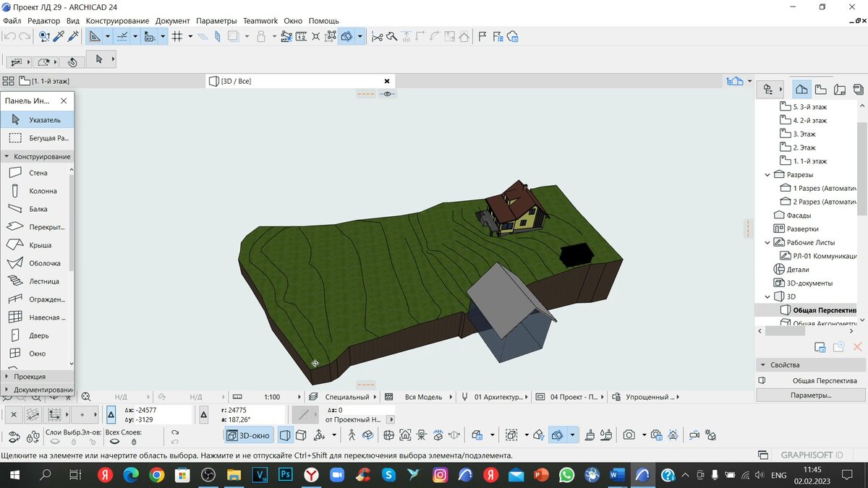Select the Door tool (Дверь)

click(x=38, y=335)
